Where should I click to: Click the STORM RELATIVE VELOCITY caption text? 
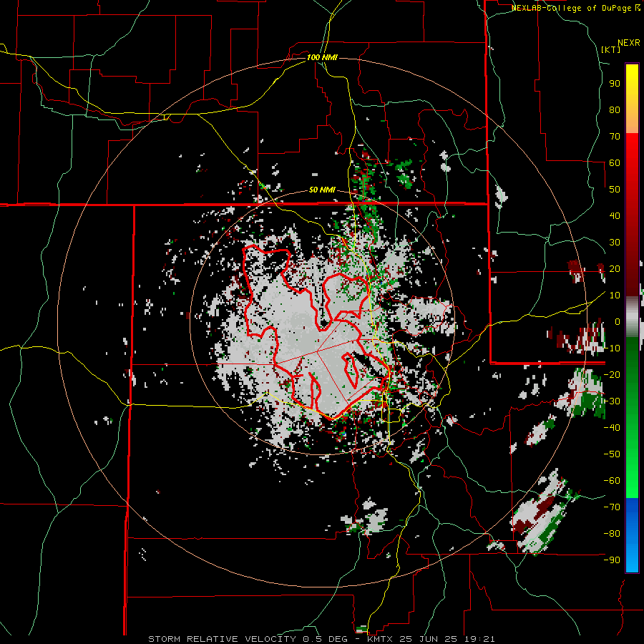[x=222, y=639]
